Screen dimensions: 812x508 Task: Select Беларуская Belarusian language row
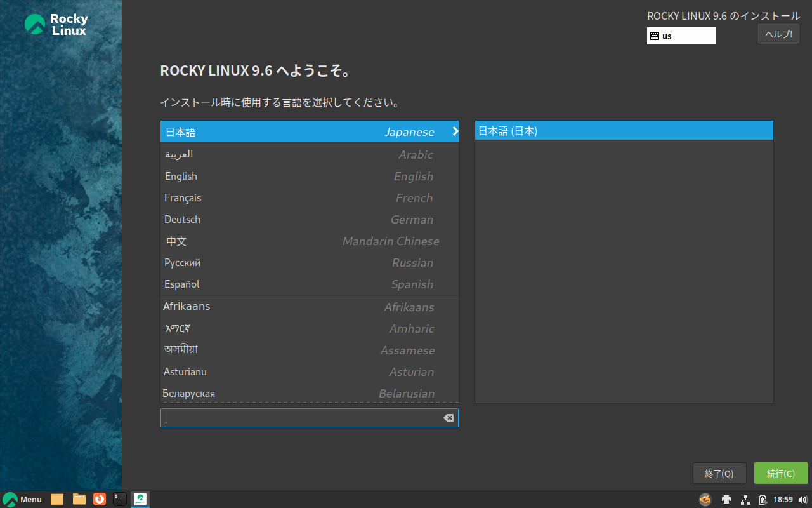tap(310, 393)
